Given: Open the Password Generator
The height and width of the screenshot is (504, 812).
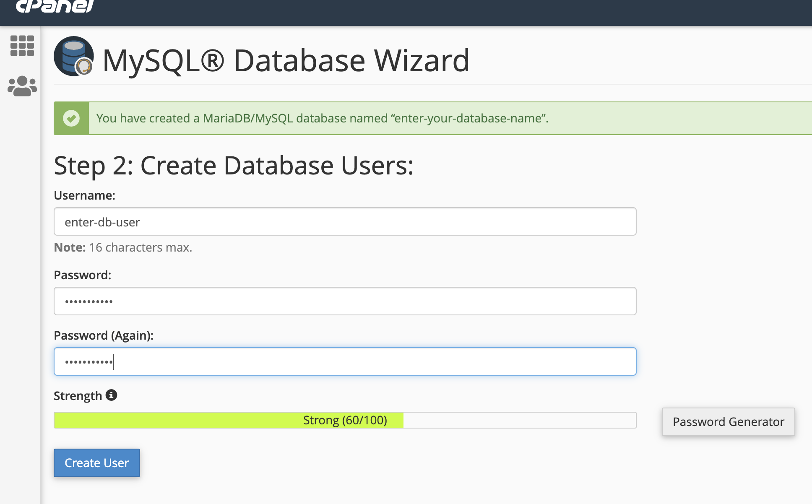Looking at the screenshot, I should (728, 422).
